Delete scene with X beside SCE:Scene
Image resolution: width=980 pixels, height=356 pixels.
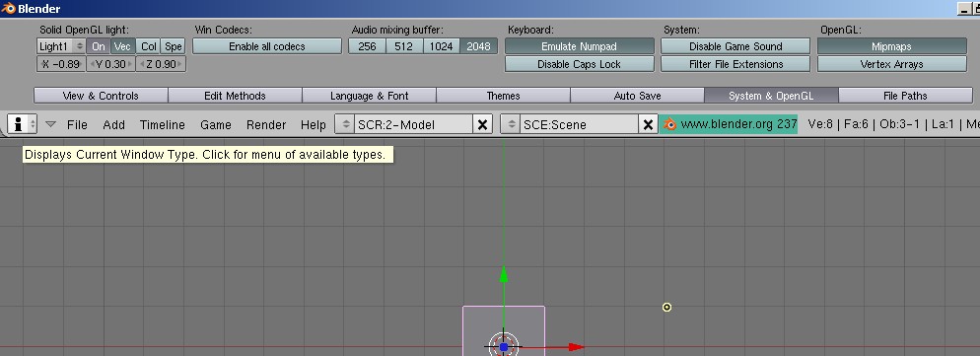[649, 124]
